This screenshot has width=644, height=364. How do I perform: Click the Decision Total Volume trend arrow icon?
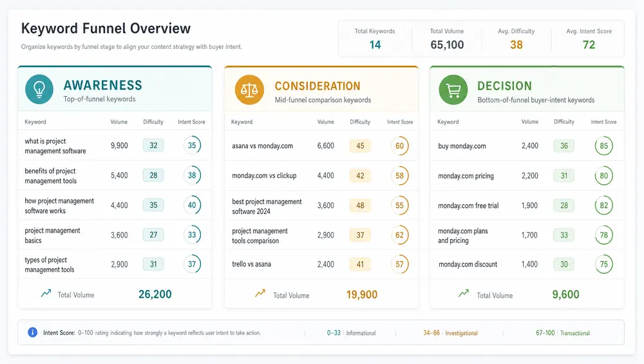[464, 293]
